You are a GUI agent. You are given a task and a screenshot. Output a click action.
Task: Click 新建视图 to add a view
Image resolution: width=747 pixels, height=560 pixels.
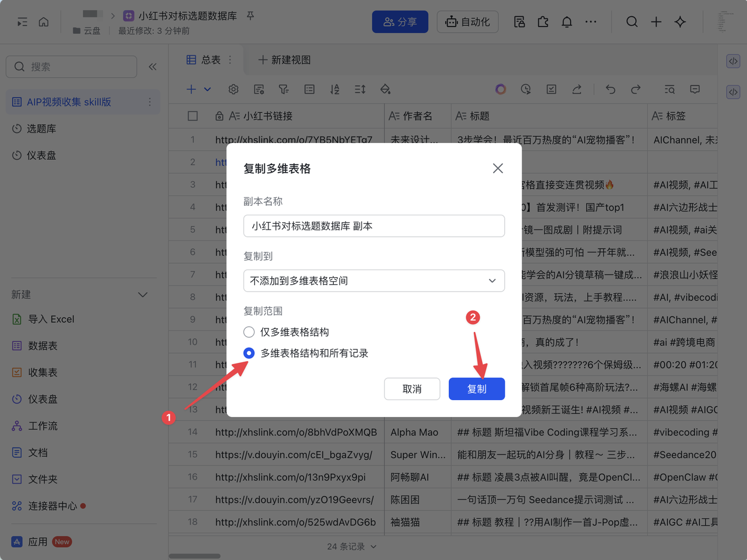(x=284, y=60)
